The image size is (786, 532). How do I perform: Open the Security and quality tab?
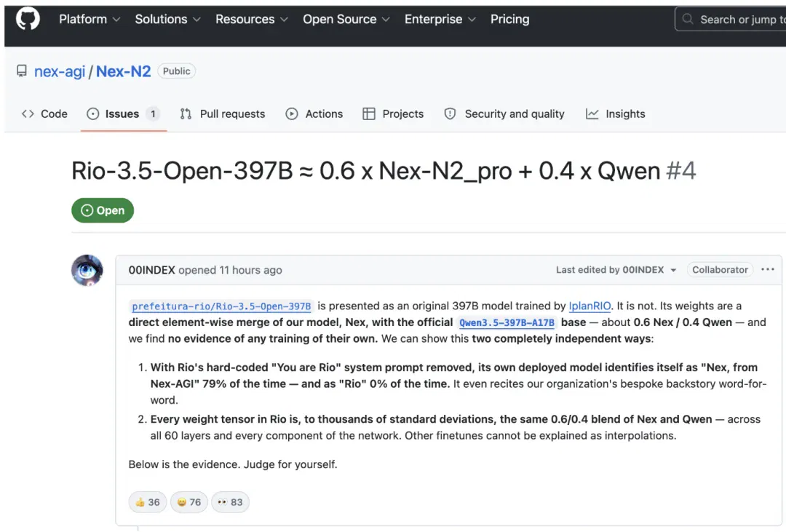[x=504, y=114]
